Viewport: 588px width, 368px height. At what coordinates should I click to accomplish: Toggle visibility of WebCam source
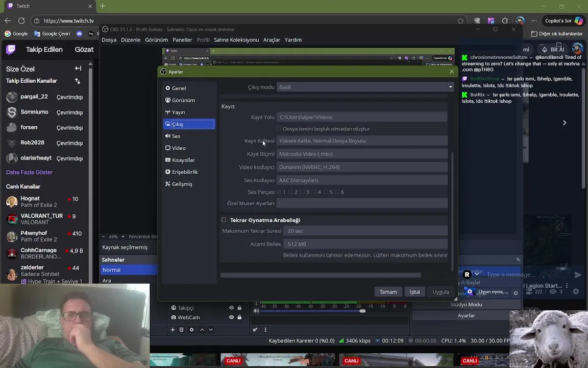coord(231,317)
